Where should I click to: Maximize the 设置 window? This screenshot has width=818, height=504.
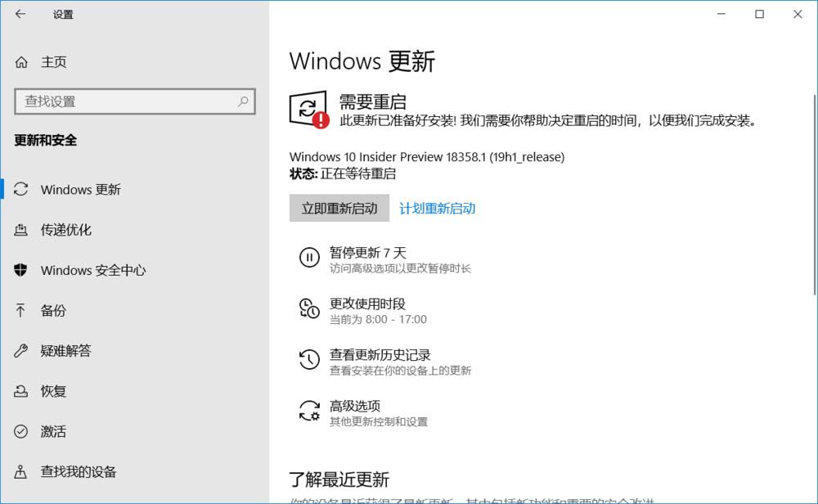(x=760, y=14)
